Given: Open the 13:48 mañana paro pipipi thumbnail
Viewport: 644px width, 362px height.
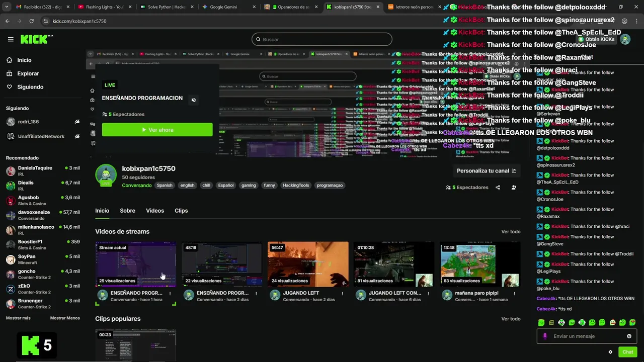Looking at the screenshot, I should click(480, 264).
